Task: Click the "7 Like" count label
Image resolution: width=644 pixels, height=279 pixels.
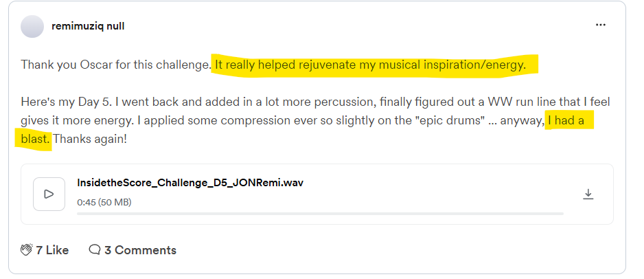Action: click(x=52, y=250)
